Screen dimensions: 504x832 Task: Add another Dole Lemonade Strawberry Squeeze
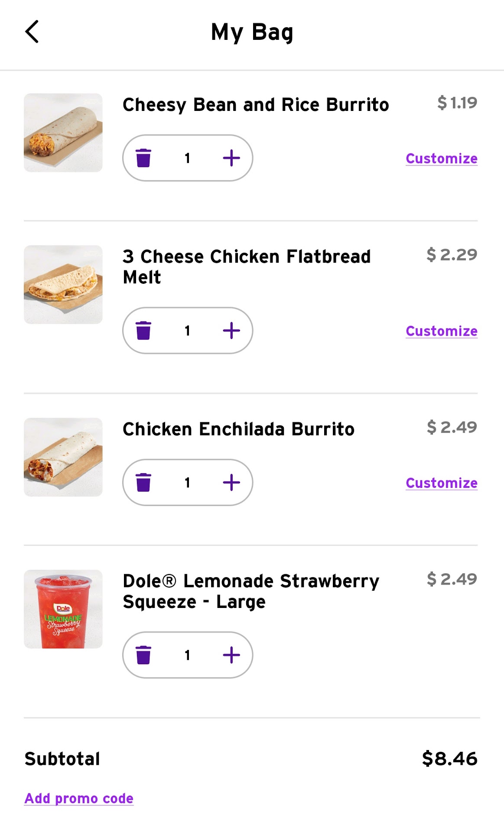[231, 655]
